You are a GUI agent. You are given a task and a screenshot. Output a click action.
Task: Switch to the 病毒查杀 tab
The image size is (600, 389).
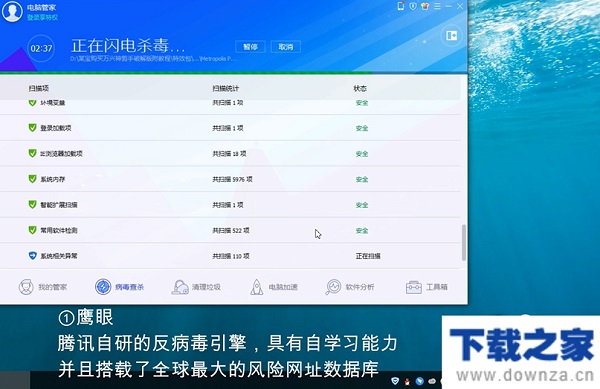pos(119,287)
